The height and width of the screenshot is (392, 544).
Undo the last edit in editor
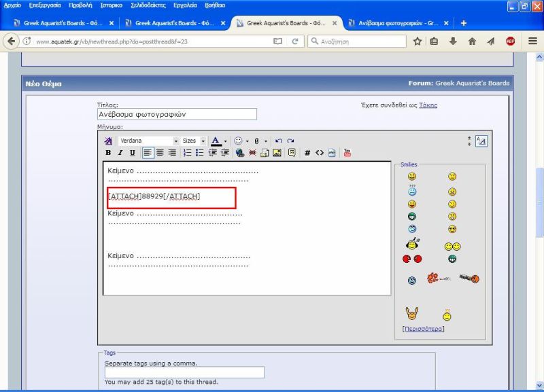click(279, 141)
